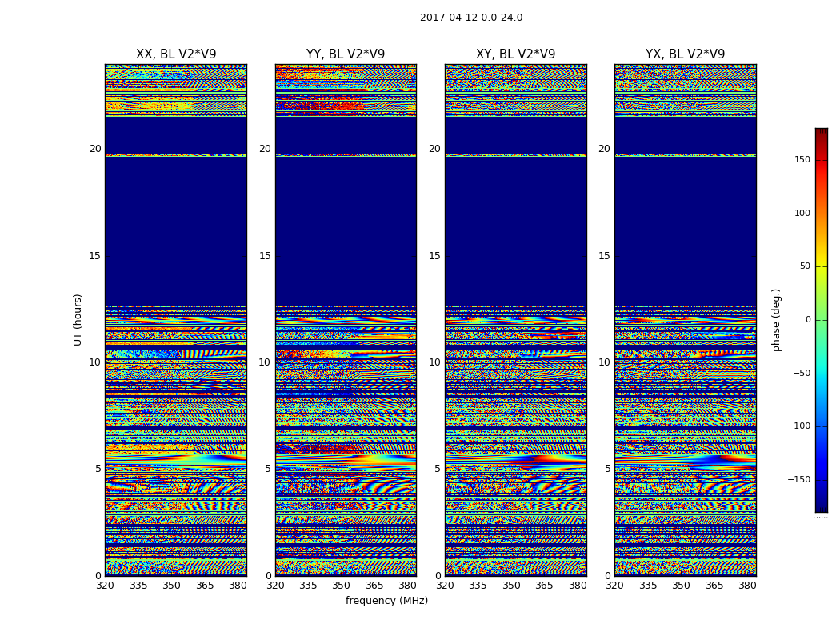Click the colorbar tick label '−150'
This screenshot has height=640, width=840.
pos(798,479)
